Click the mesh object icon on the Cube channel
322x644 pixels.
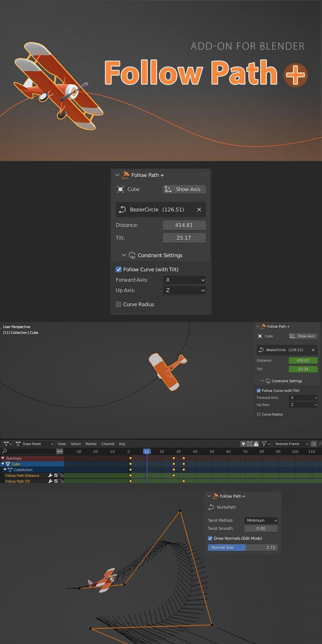[8, 464]
